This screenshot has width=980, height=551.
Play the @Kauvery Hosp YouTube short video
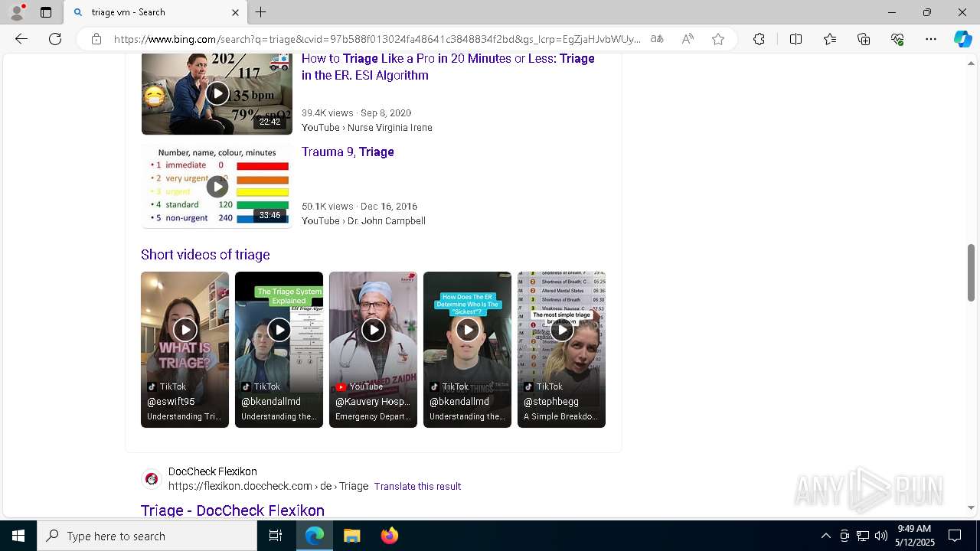pos(373,349)
